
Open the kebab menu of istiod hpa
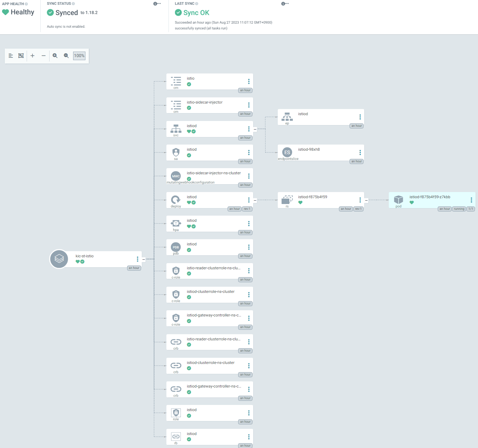pyautogui.click(x=249, y=223)
